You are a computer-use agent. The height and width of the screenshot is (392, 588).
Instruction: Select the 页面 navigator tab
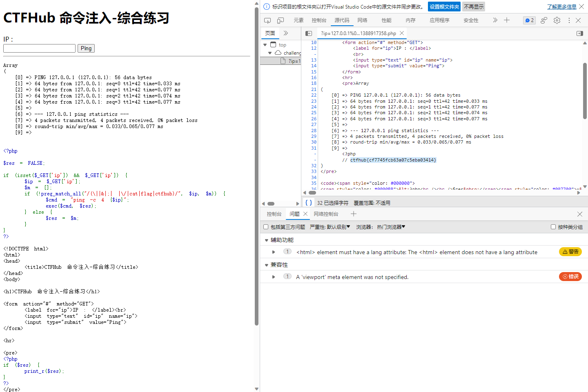270,33
